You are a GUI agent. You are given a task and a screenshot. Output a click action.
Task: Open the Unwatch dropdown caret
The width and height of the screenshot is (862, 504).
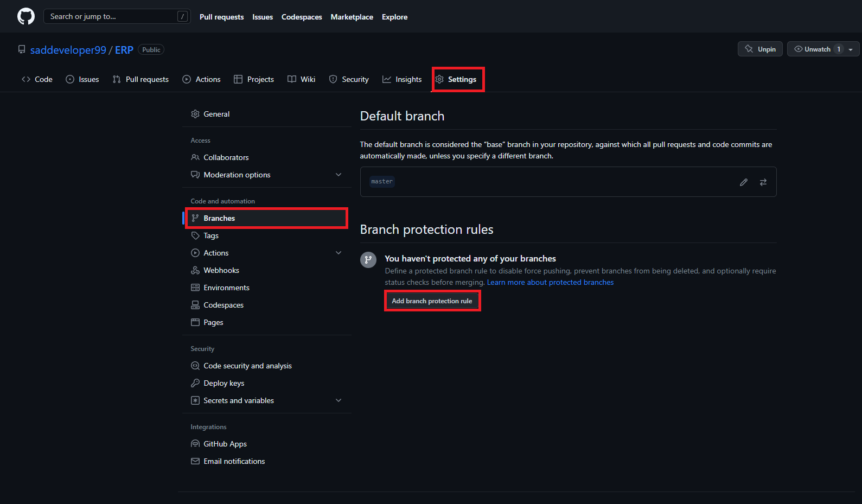851,49
